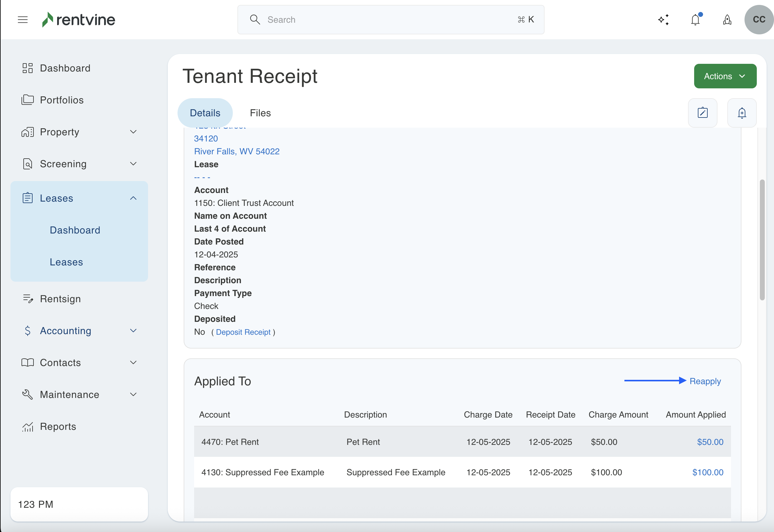Click into the Search field
This screenshot has height=532, width=774.
(x=390, y=20)
